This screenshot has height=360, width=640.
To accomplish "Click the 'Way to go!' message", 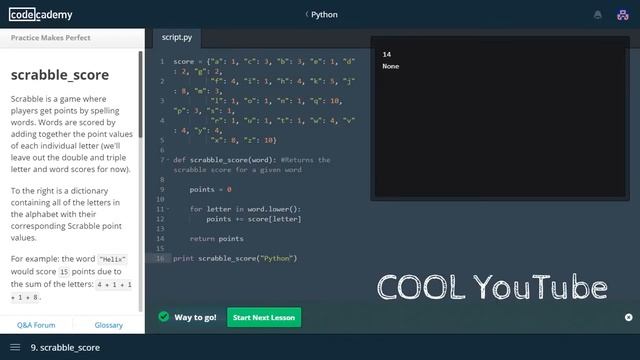I will click(195, 317).
